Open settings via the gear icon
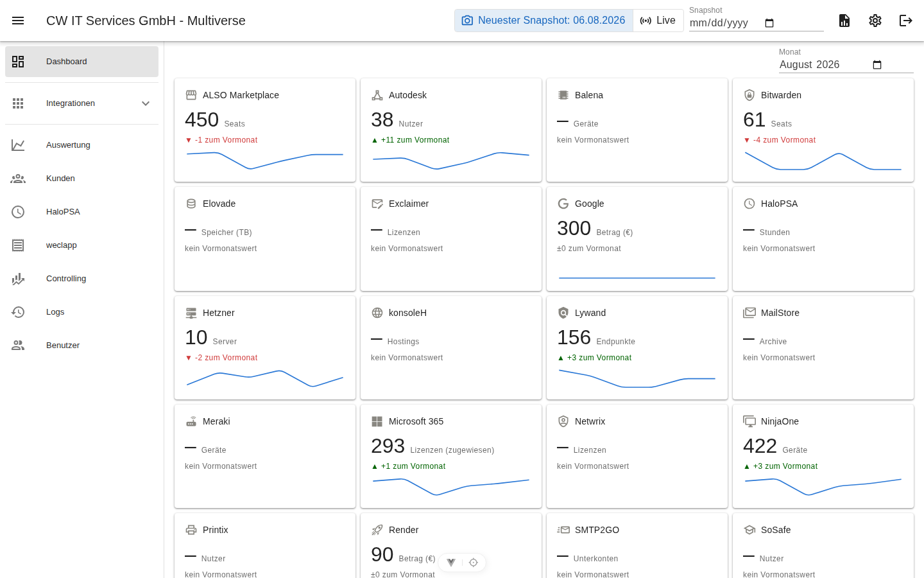The width and height of the screenshot is (924, 578). [875, 21]
